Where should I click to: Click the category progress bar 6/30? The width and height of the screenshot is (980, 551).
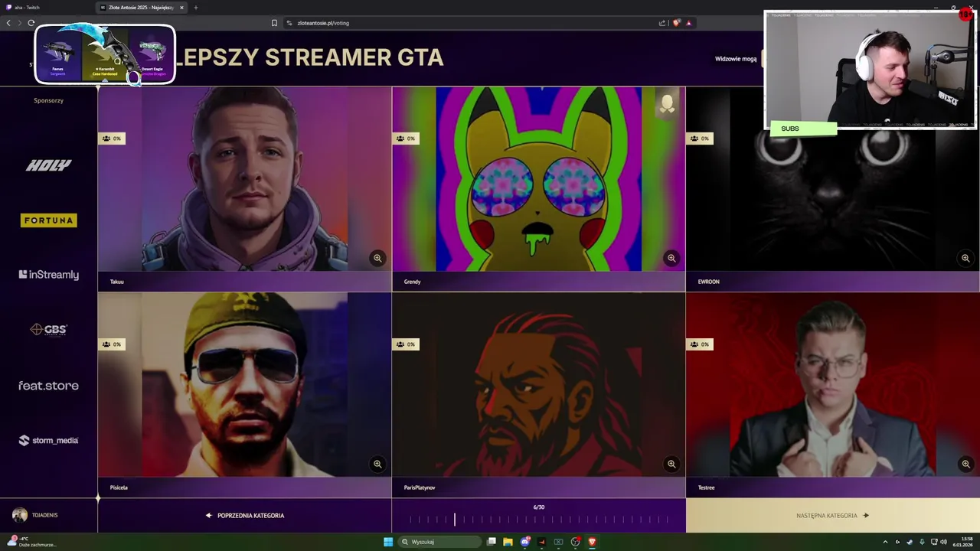click(539, 520)
